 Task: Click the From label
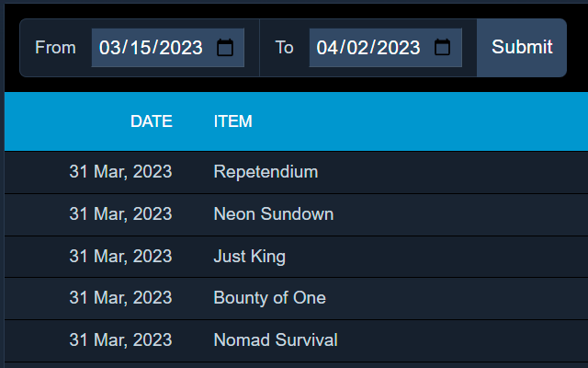[x=55, y=48]
